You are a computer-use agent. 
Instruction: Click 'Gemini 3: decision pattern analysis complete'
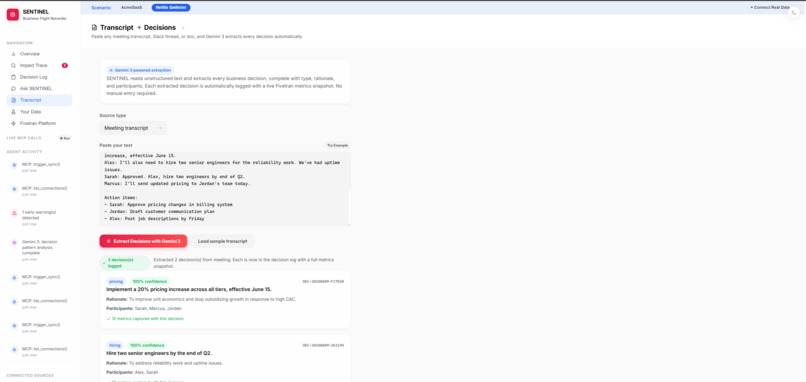pyautogui.click(x=39, y=250)
